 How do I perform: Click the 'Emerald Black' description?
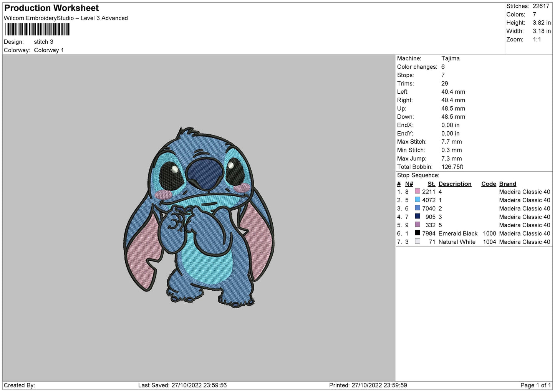458,233
